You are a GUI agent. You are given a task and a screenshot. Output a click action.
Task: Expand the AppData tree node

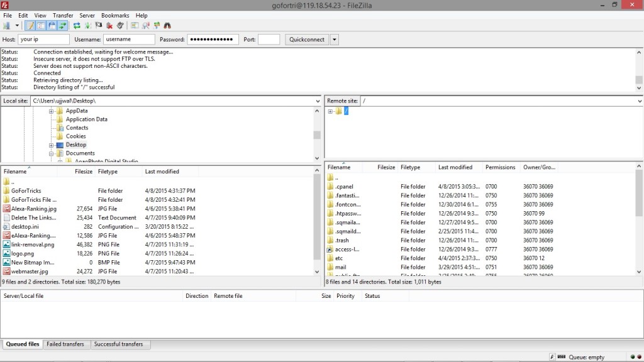(52, 111)
